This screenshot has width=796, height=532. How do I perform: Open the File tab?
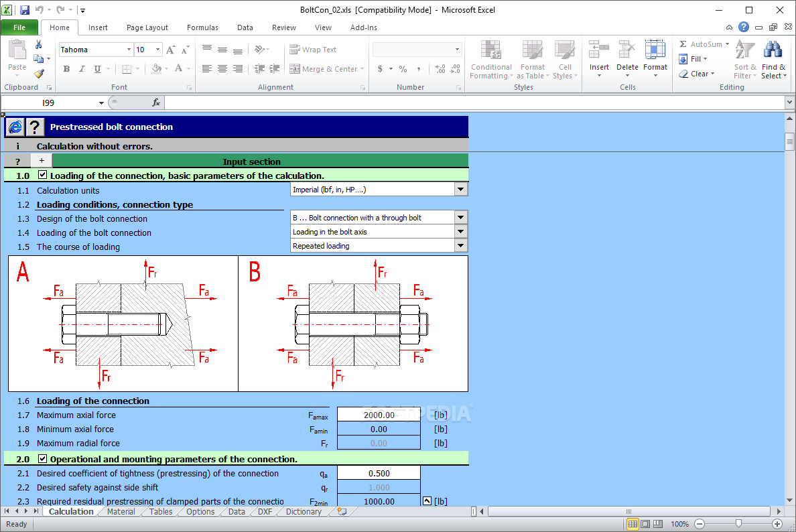click(19, 27)
